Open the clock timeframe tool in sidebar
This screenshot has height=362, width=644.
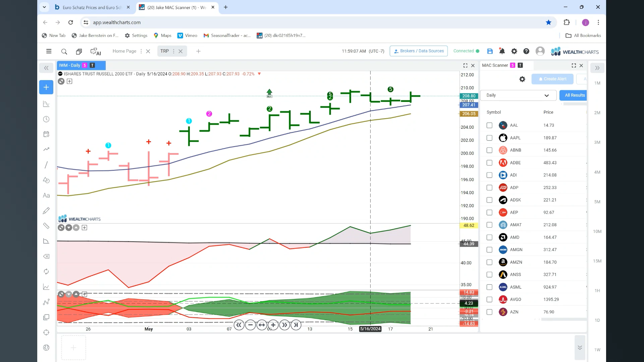coord(46,119)
